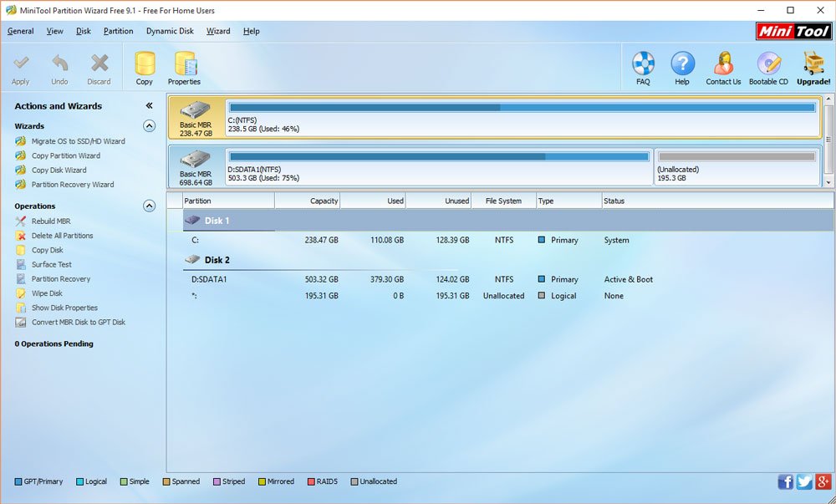
Task: Open the Google Plus share icon
Action: pyautogui.click(x=823, y=481)
